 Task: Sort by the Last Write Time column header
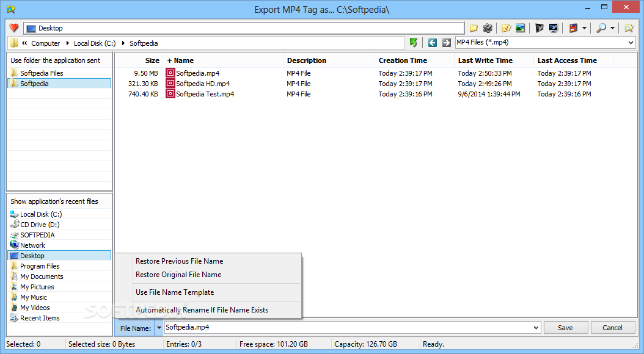(x=494, y=60)
